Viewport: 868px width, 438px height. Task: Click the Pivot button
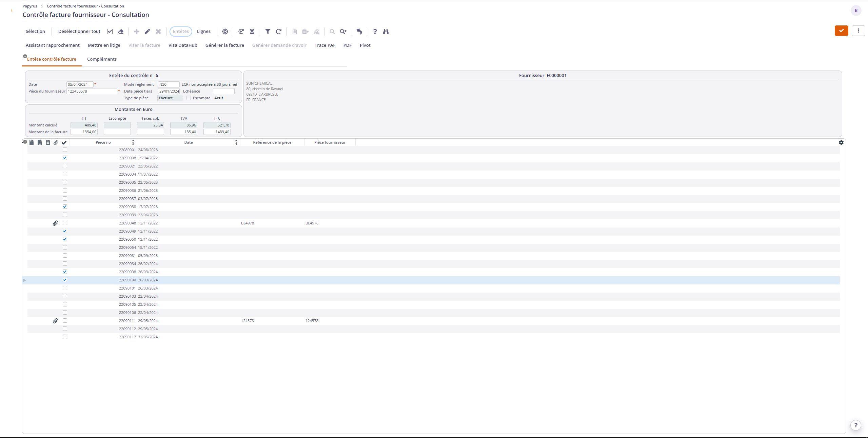point(365,45)
